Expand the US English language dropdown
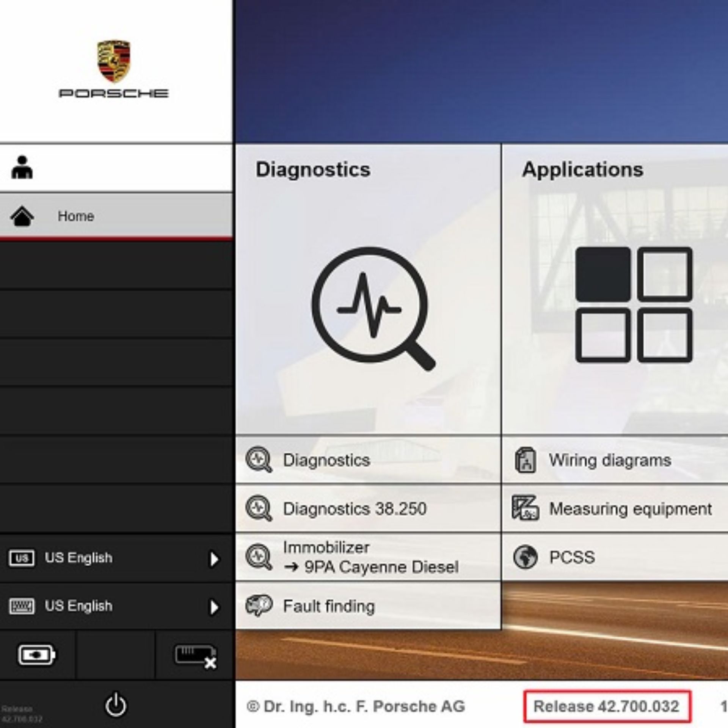 [214, 558]
